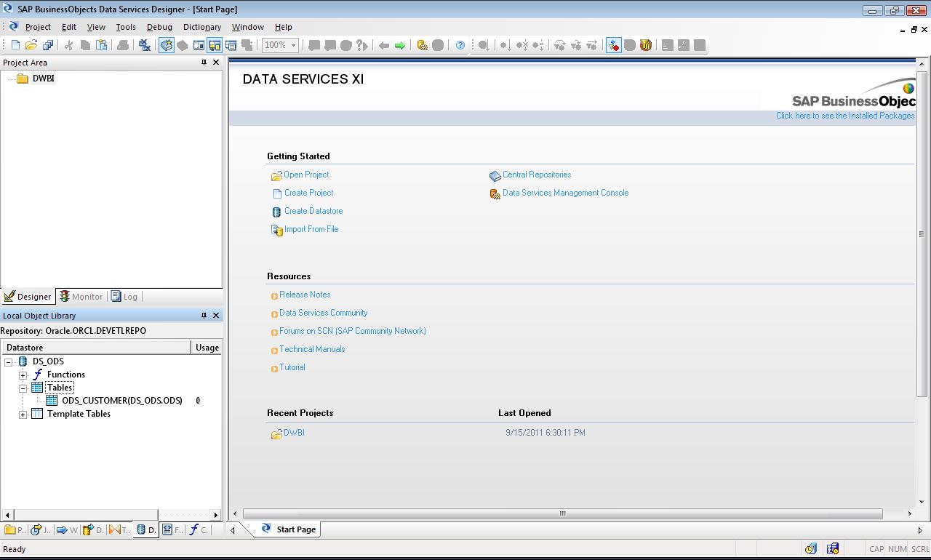Click the Datastore column header
931x560 pixels.
click(96, 348)
